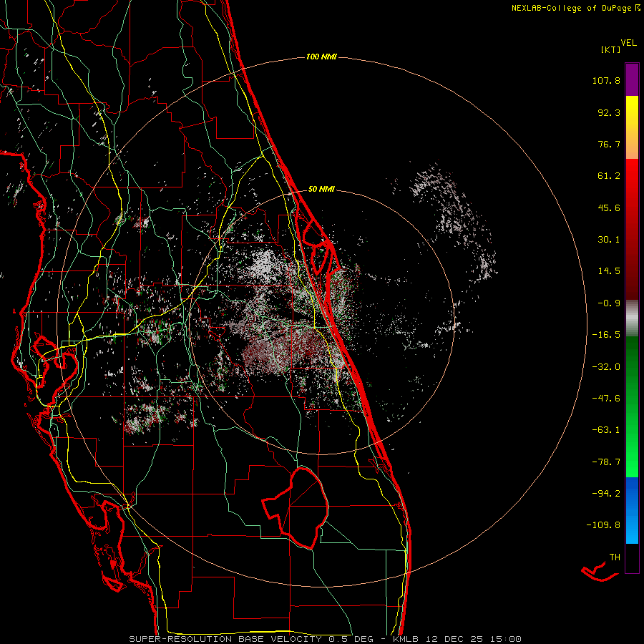The height and width of the screenshot is (644, 644).
Task: Click the 14.5 scale value
Action: pyautogui.click(x=609, y=271)
